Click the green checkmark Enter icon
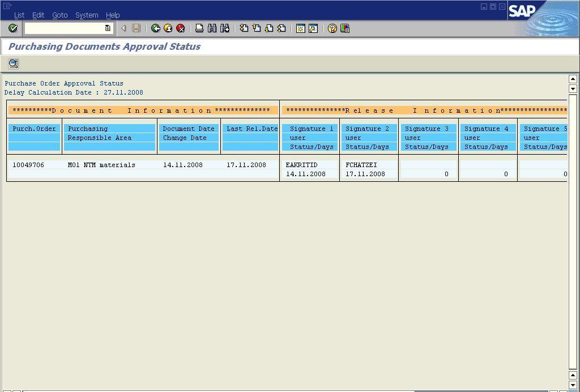 click(x=13, y=28)
